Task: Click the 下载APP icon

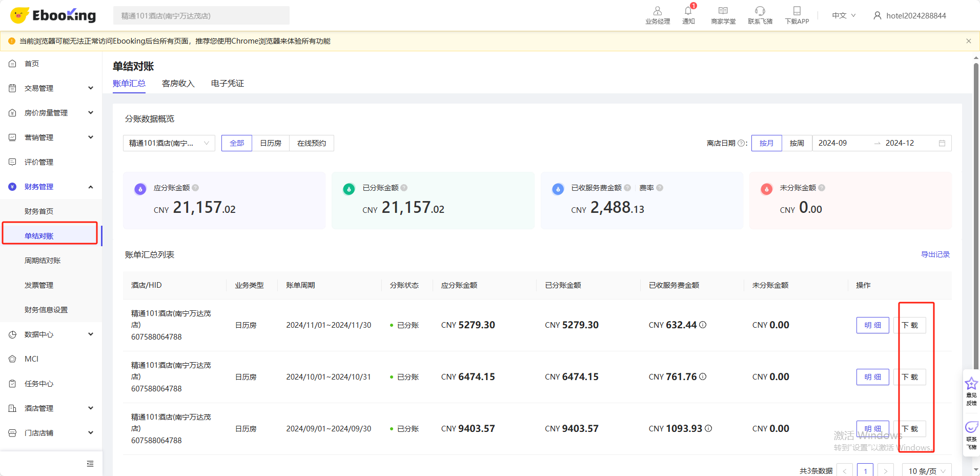Action: point(797,11)
